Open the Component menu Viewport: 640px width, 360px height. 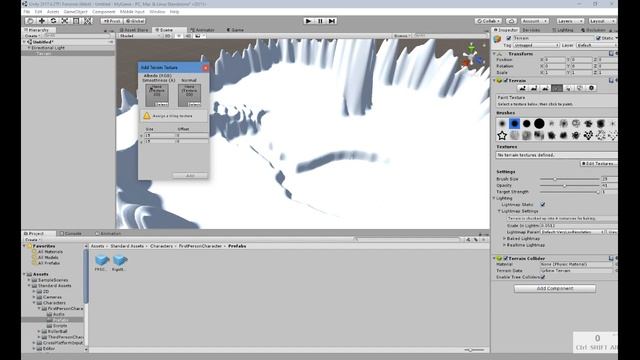[x=104, y=12]
